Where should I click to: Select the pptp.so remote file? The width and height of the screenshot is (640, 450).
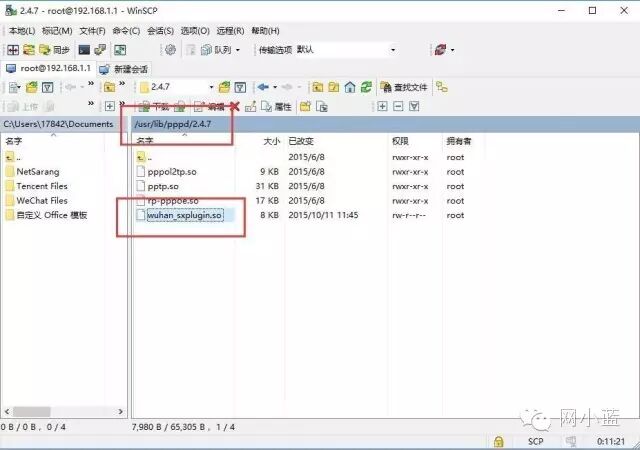[163, 187]
